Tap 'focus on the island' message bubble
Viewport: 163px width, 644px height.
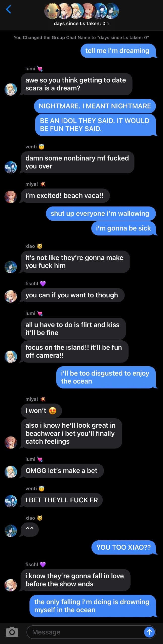(74, 351)
